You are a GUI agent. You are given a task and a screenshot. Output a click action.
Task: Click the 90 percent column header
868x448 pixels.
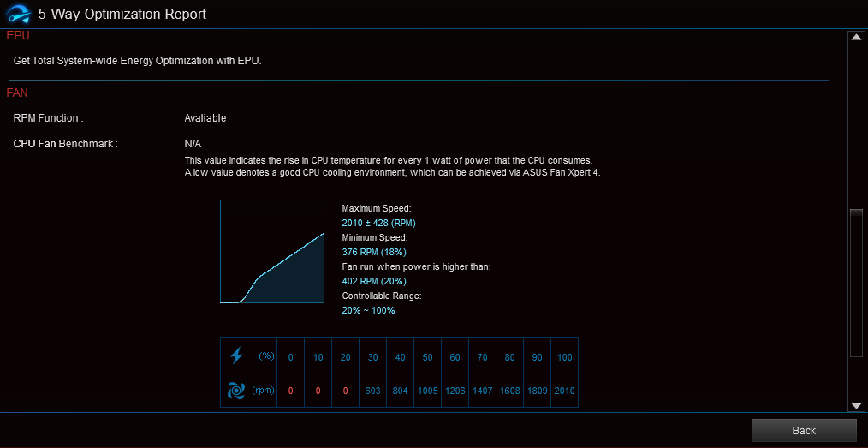[x=537, y=357]
